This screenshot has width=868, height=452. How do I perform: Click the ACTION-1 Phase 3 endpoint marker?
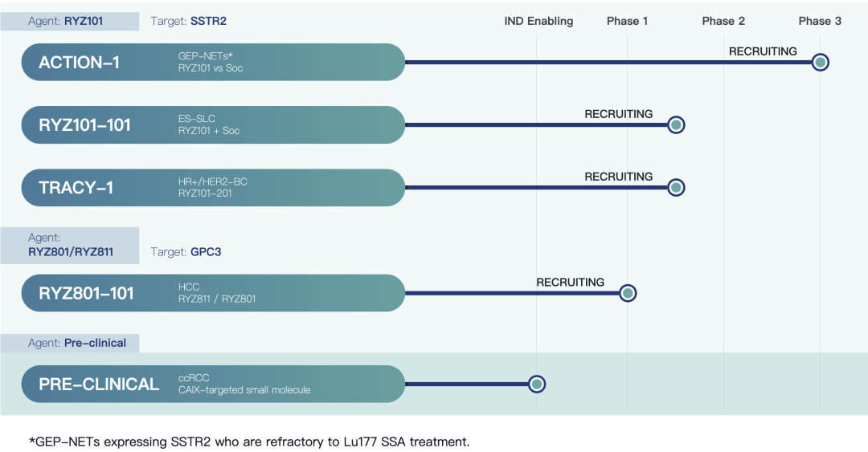point(820,62)
